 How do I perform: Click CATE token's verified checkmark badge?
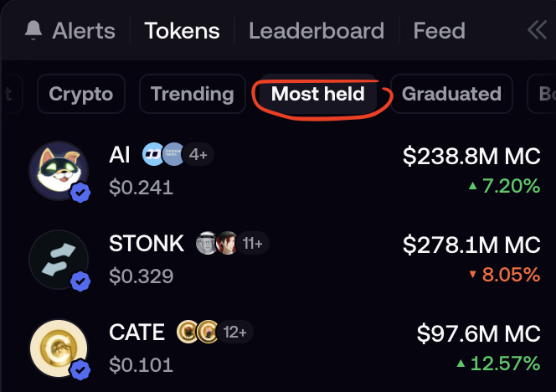80,370
